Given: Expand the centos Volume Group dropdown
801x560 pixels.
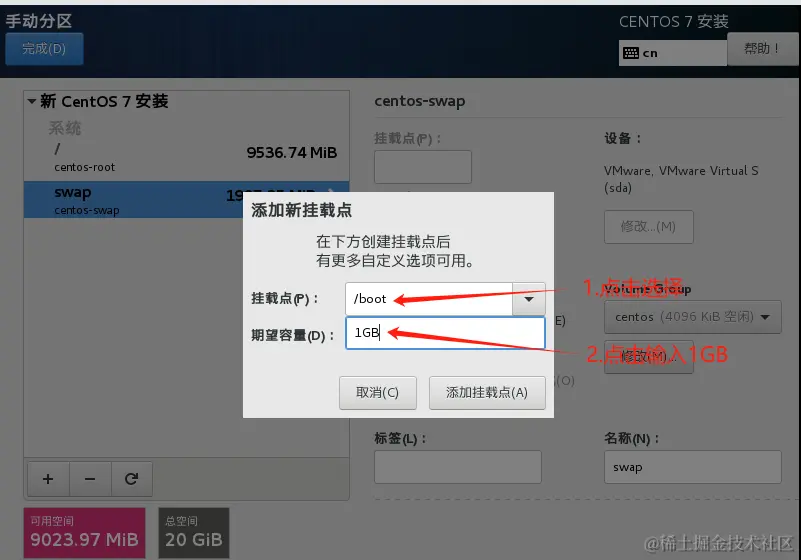Looking at the screenshot, I should (x=692, y=317).
